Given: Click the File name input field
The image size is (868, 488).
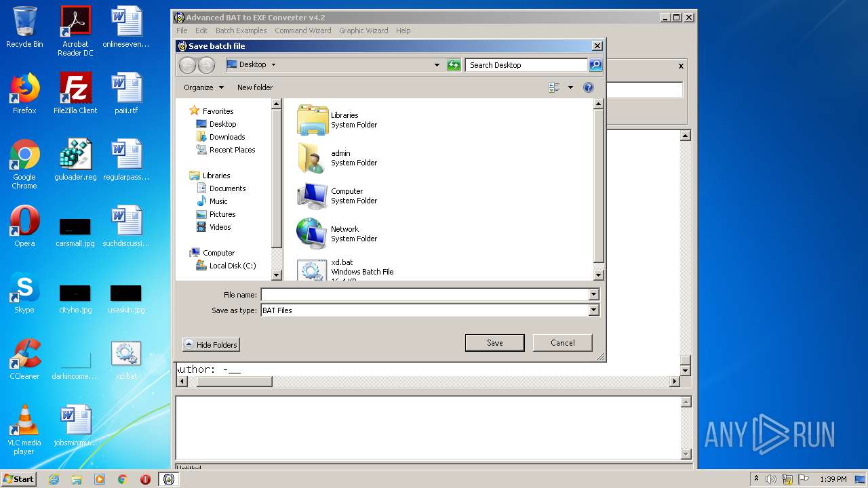Looking at the screenshot, I should 425,295.
